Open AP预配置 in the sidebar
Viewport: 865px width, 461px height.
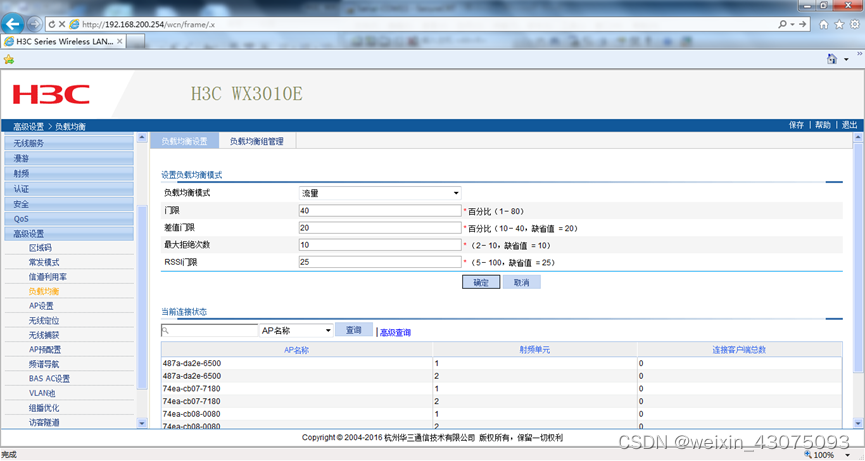(45, 350)
